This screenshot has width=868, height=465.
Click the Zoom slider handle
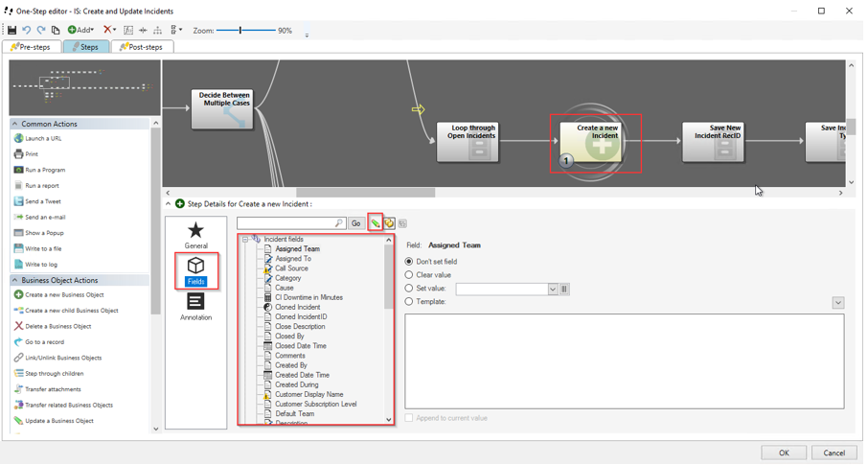click(240, 31)
